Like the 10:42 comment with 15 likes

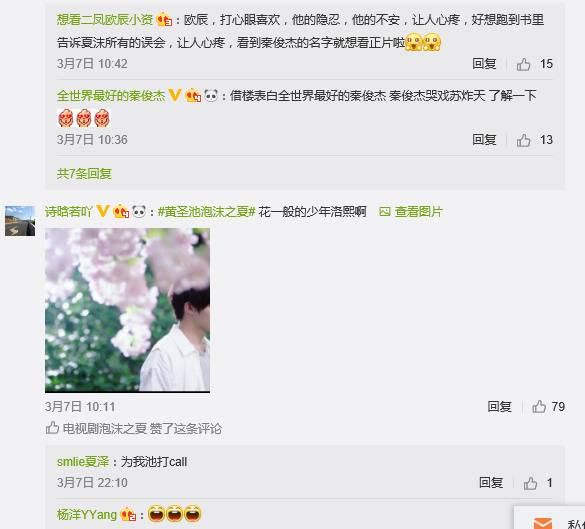[x=523, y=65]
